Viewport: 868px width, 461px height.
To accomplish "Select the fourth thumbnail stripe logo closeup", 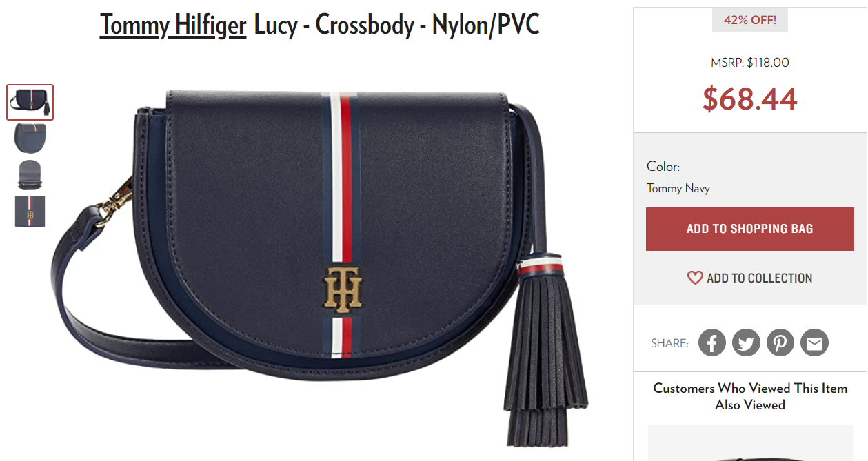I will tap(30, 212).
